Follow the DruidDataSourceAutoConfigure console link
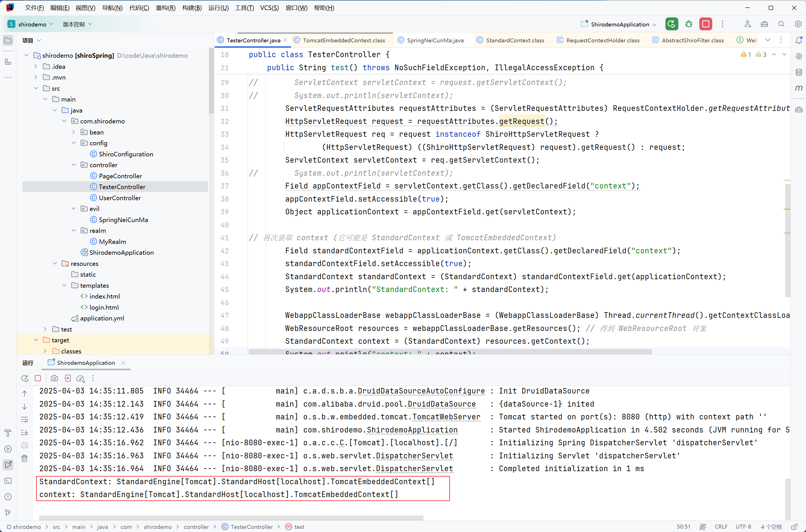Image resolution: width=806 pixels, height=532 pixels. (x=421, y=391)
